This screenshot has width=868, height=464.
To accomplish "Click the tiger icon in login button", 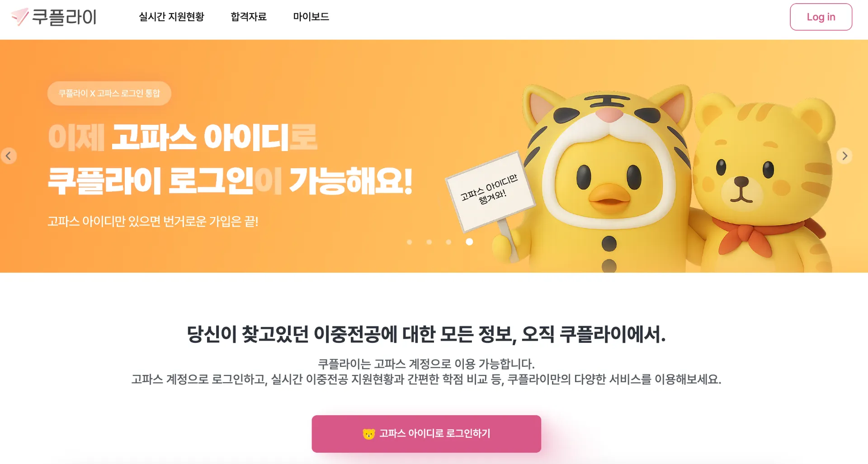I will coord(369,434).
